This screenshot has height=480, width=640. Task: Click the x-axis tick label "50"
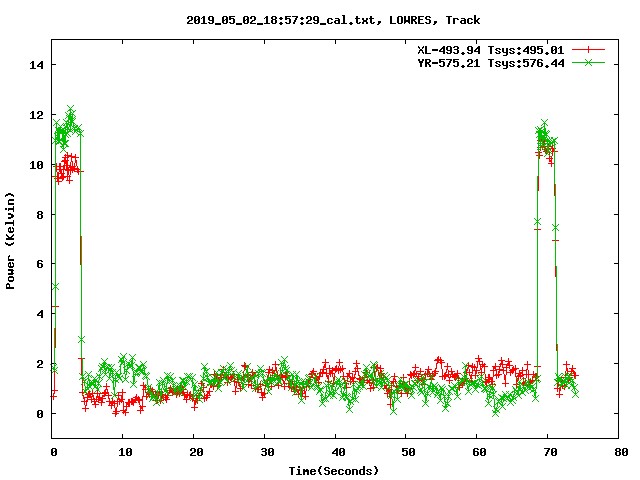pyautogui.click(x=408, y=452)
